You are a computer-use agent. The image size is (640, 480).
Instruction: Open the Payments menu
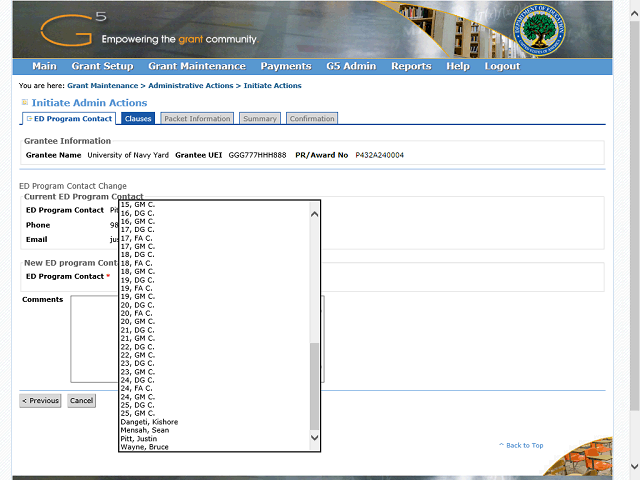click(x=286, y=66)
